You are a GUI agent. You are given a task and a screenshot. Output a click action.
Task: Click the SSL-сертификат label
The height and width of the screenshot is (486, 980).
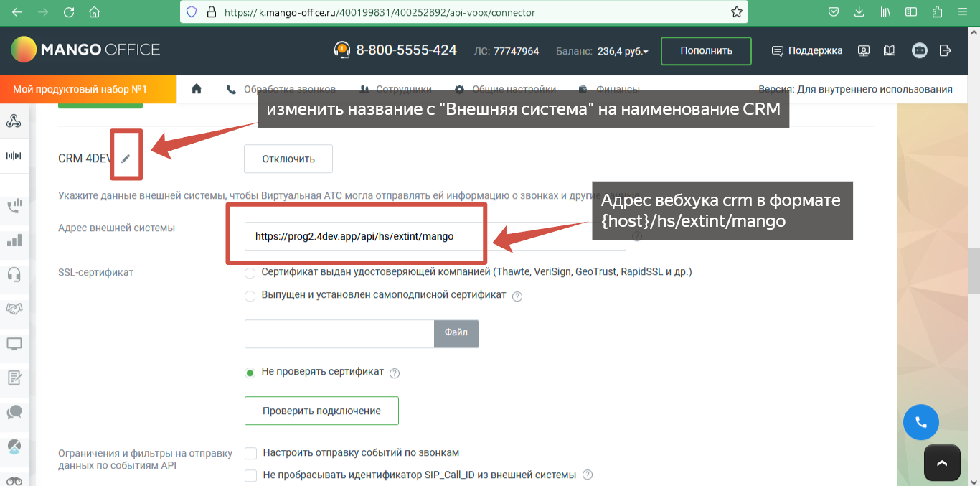(x=96, y=272)
